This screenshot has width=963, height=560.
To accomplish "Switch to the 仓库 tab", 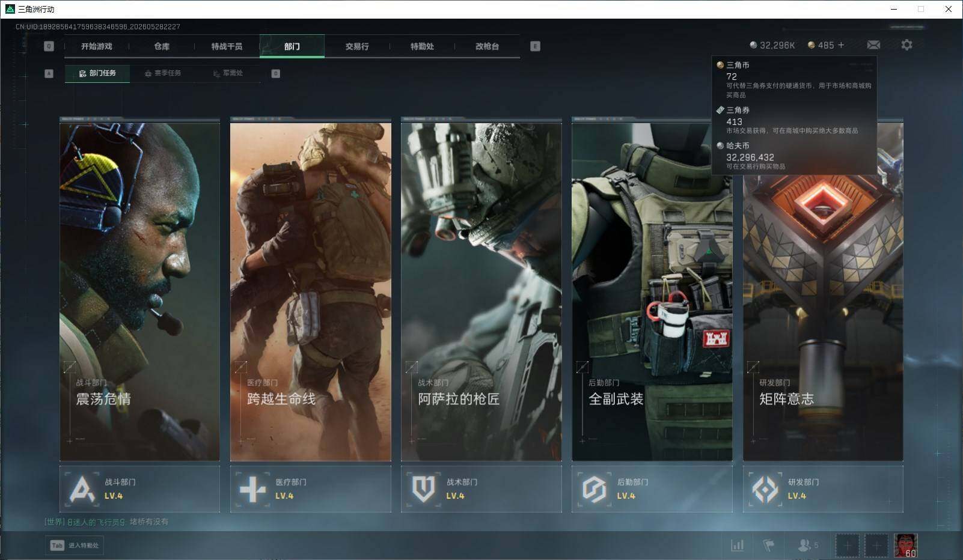I will click(162, 46).
